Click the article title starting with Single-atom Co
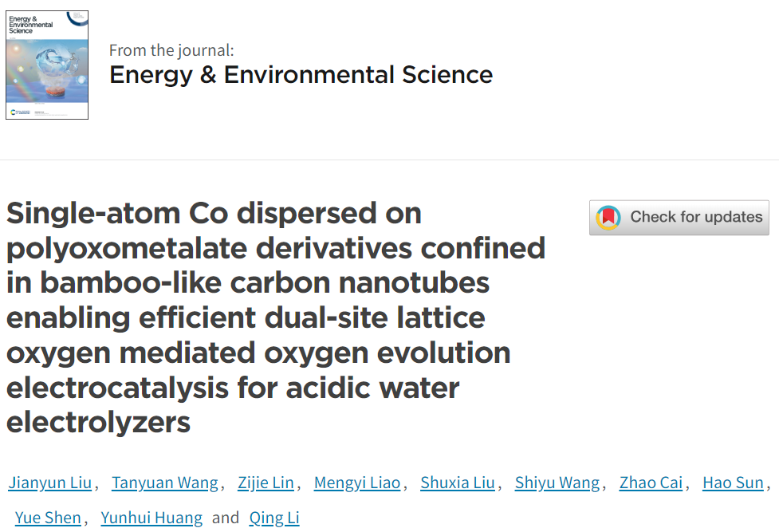This screenshot has width=779, height=532. [276, 317]
